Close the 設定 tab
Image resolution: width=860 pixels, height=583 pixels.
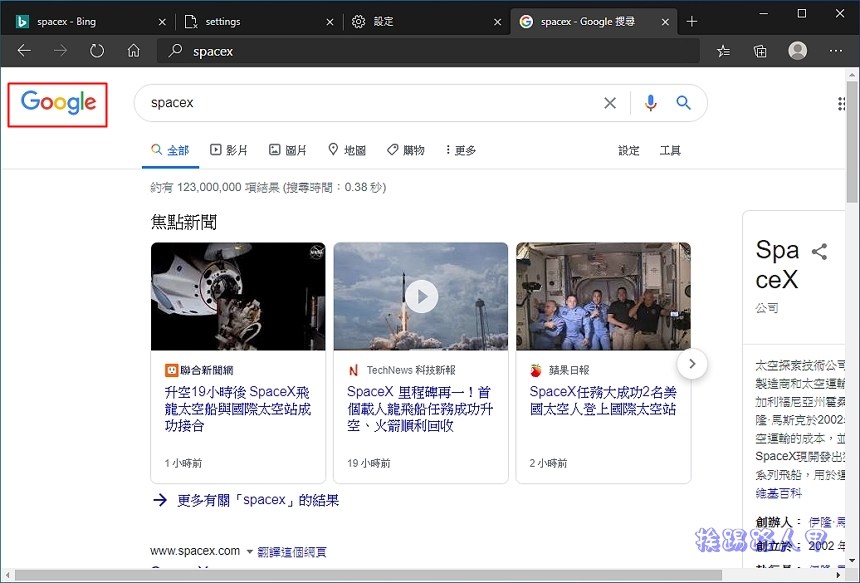(497, 22)
